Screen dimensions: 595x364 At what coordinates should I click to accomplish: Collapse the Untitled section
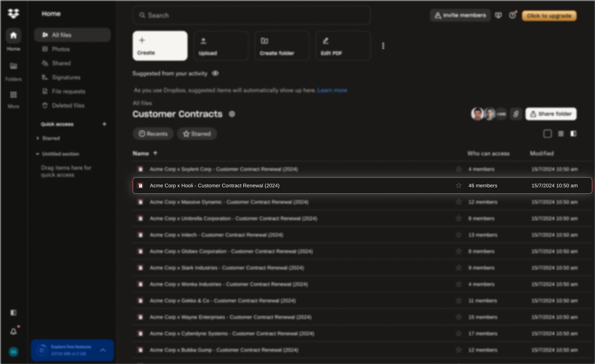[x=38, y=154]
